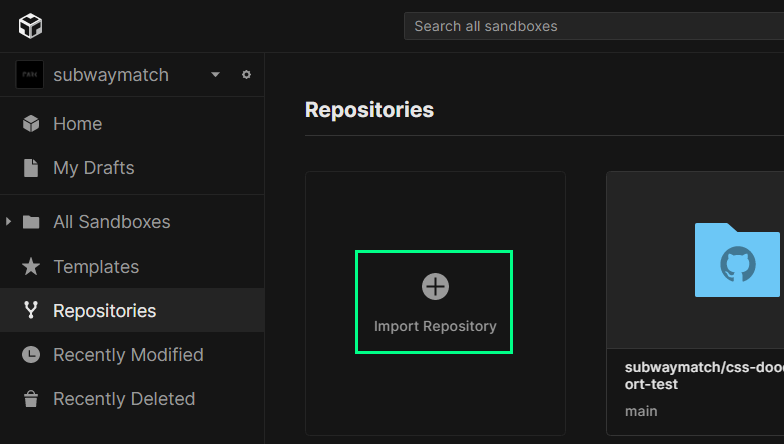Click the main branch label

point(641,411)
